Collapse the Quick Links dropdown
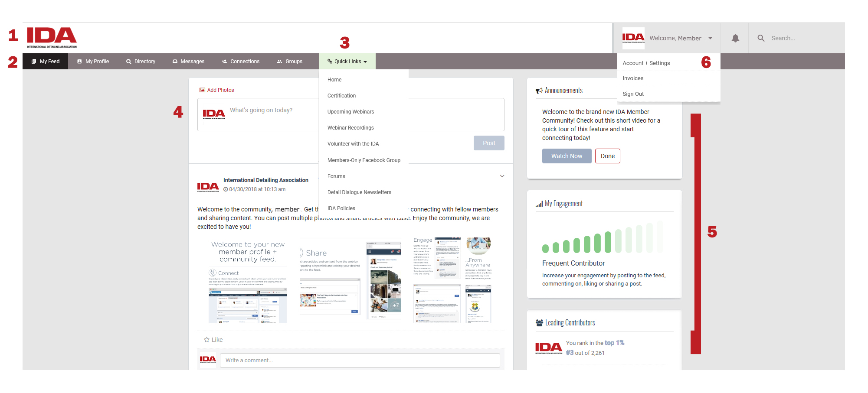 pyautogui.click(x=347, y=62)
